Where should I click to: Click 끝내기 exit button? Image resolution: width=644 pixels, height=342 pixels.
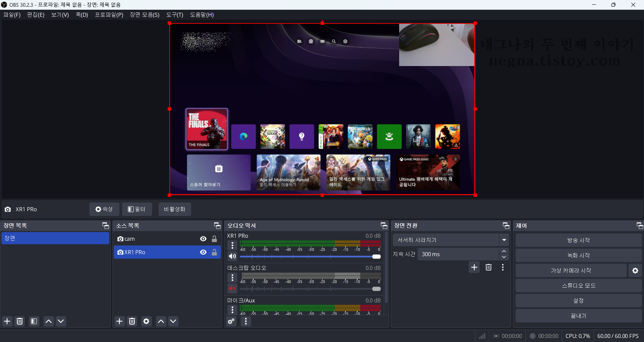click(579, 316)
